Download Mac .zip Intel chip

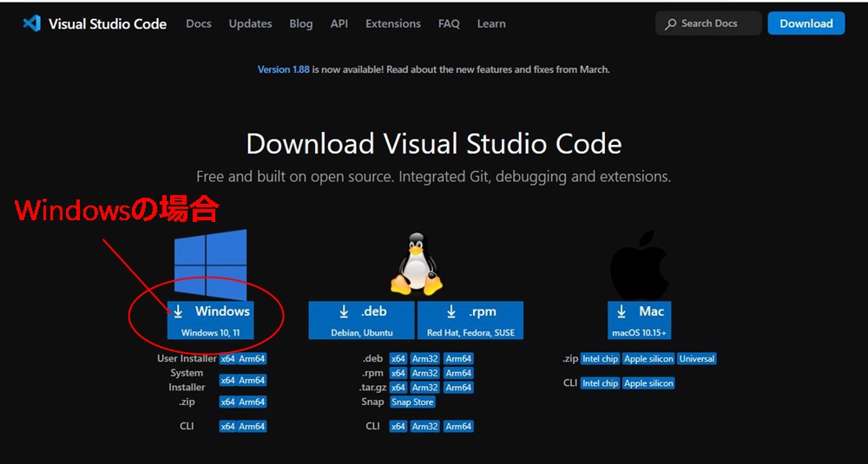(600, 359)
